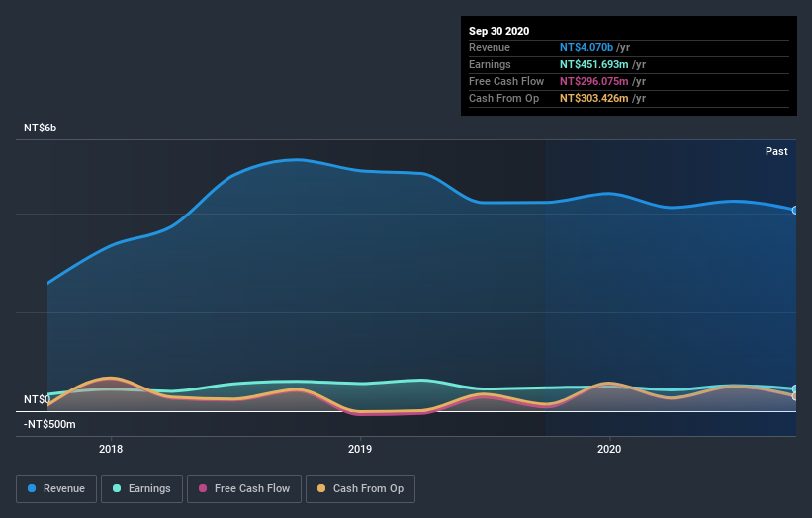Click the NT$4.070b revenue value

point(586,47)
